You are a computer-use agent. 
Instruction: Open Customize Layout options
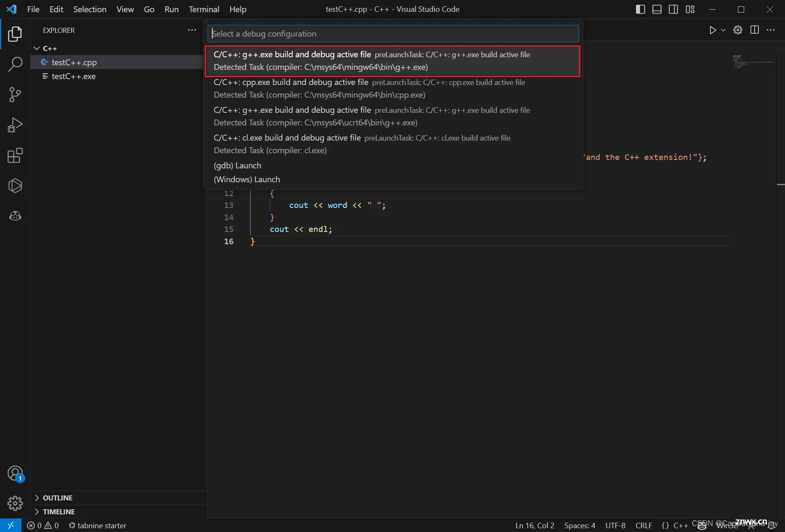690,9
